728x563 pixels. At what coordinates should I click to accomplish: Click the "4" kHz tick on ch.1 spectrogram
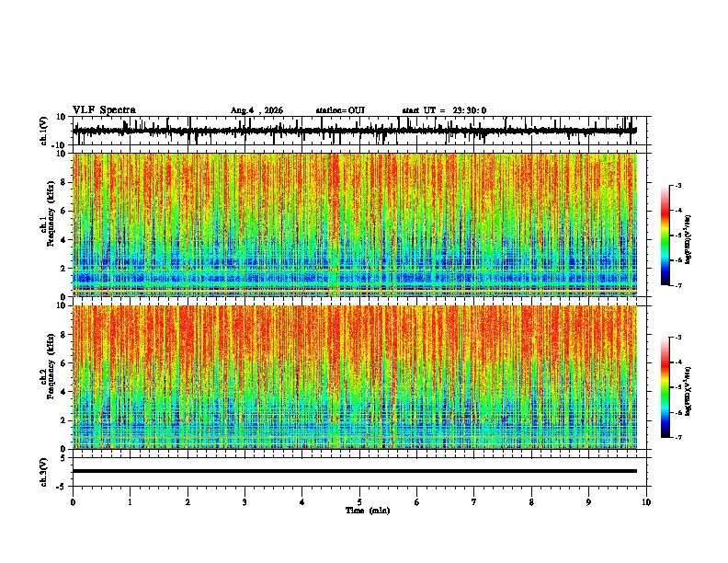63,240
